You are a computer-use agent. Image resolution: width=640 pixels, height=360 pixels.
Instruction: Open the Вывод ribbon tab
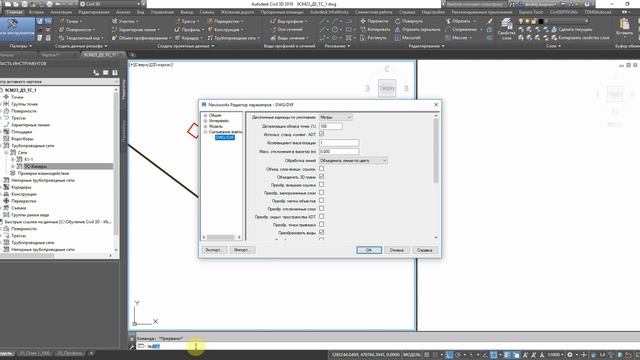(187, 12)
